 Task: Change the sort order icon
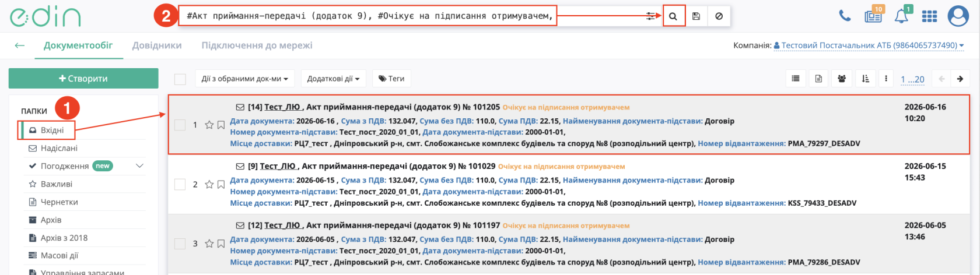[865, 79]
